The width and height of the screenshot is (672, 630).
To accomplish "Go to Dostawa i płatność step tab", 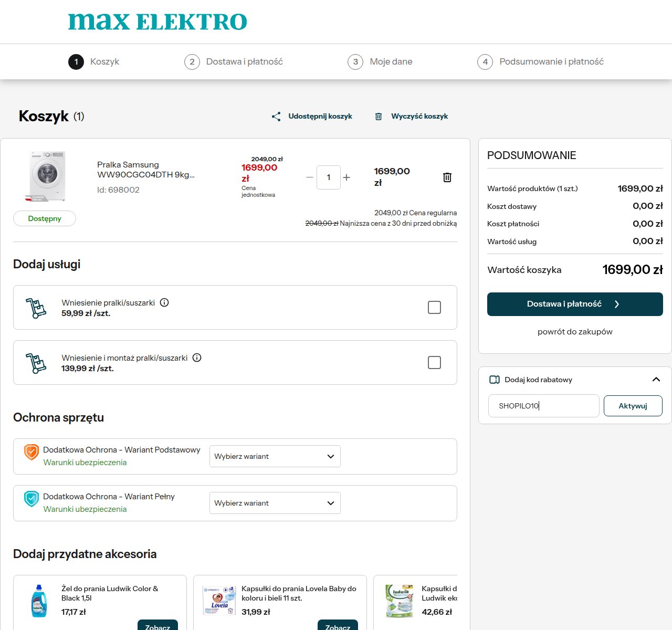I will click(x=234, y=62).
